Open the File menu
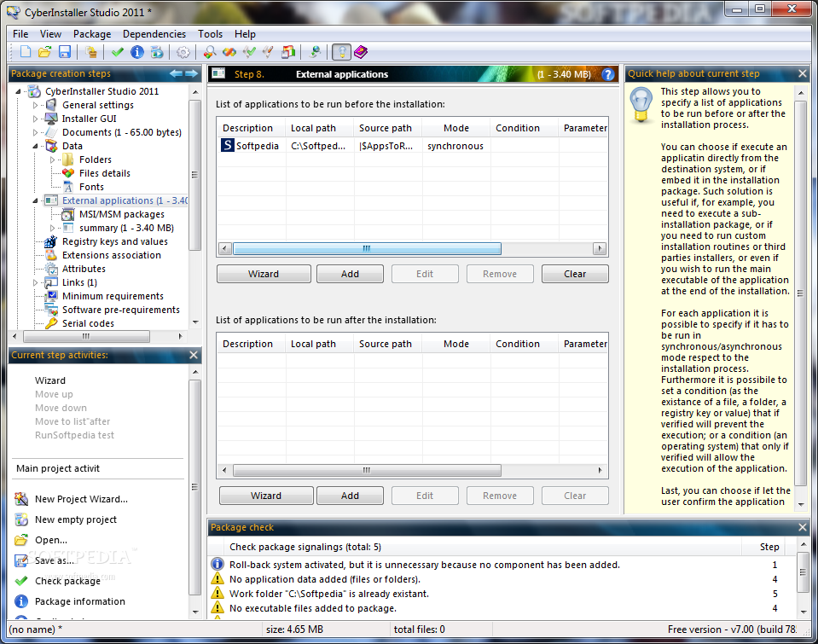The height and width of the screenshot is (644, 818). coord(20,34)
